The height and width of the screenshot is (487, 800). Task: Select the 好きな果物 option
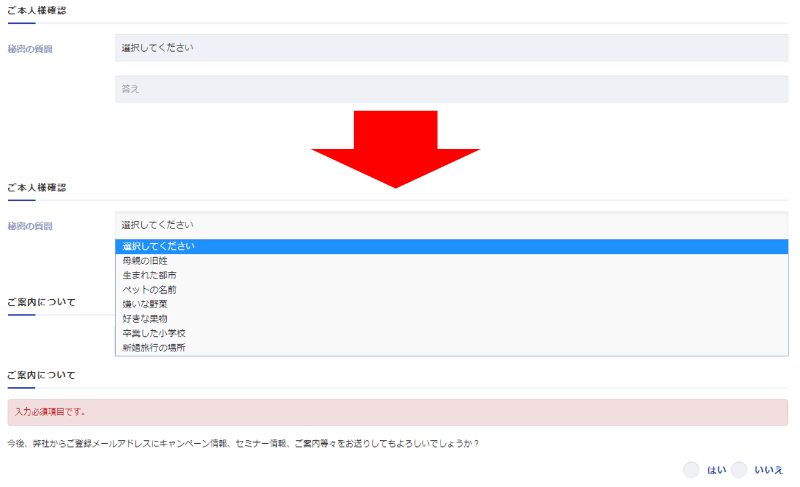point(451,319)
